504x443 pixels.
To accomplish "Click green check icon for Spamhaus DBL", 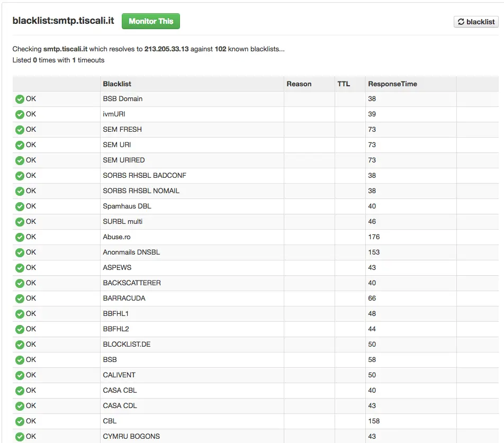I will 20,206.
